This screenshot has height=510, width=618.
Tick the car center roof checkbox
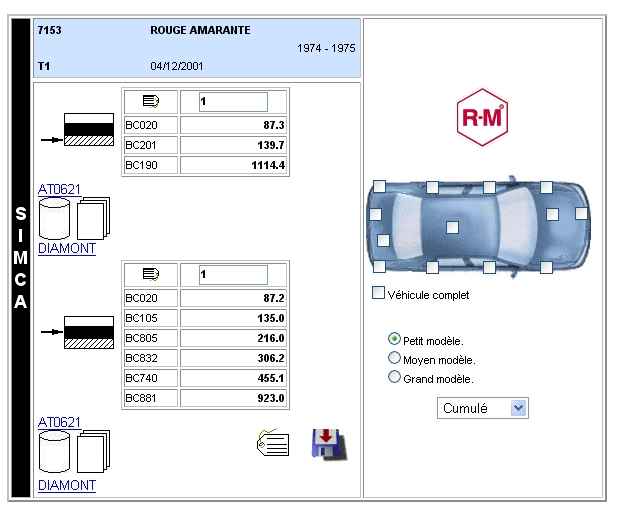click(452, 227)
